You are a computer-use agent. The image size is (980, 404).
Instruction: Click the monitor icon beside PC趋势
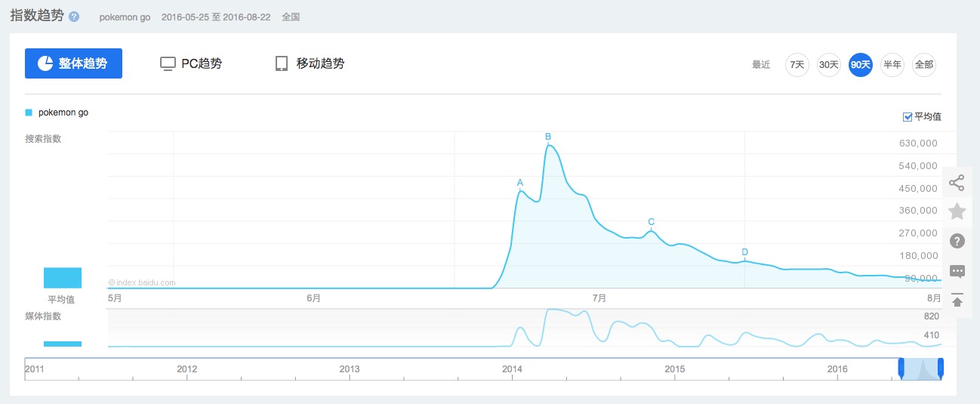(168, 63)
